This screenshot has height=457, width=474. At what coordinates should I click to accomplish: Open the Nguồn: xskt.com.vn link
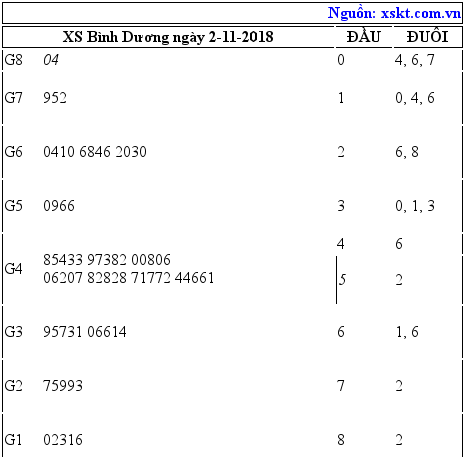coord(394,13)
